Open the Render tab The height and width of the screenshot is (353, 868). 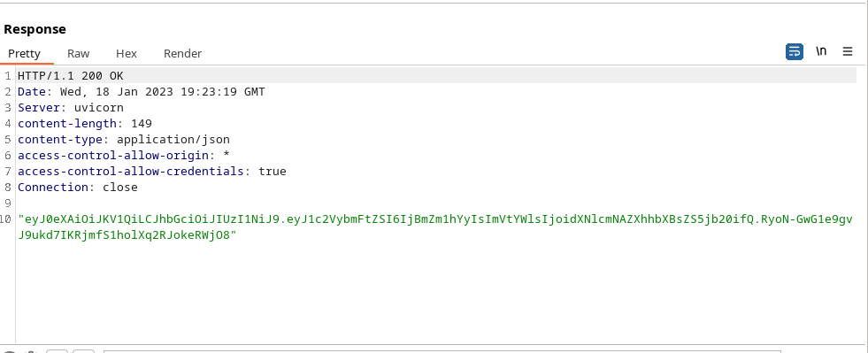(182, 54)
